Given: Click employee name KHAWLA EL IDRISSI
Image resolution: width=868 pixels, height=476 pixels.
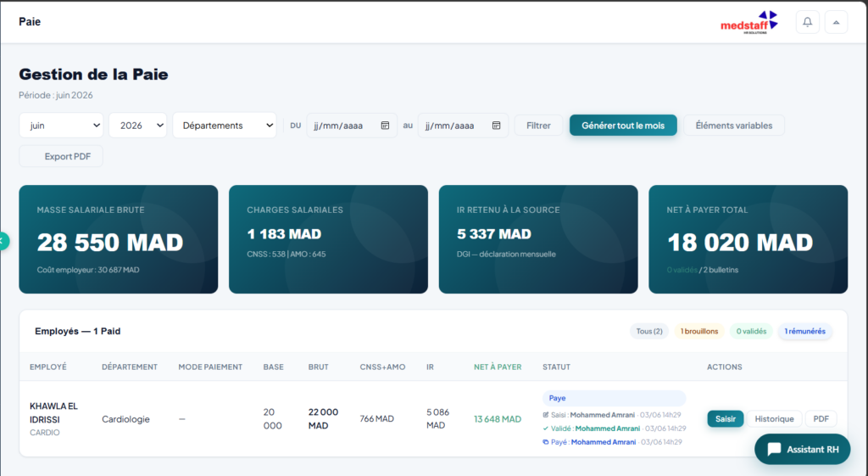Looking at the screenshot, I should point(53,413).
